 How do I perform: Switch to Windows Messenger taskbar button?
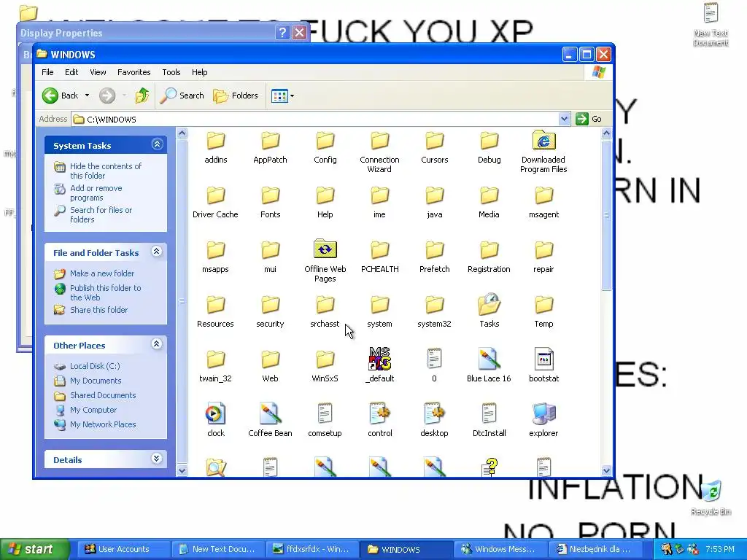[500, 549]
